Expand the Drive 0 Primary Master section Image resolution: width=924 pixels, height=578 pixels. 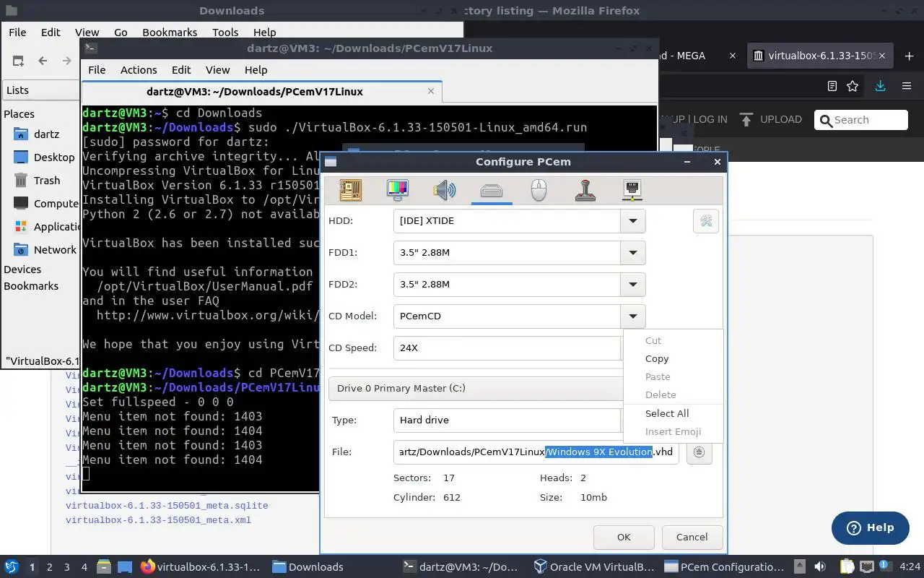[x=476, y=389]
